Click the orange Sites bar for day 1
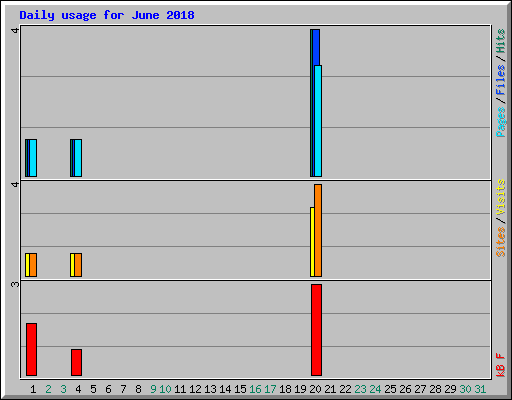The image size is (512, 400). tap(33, 265)
